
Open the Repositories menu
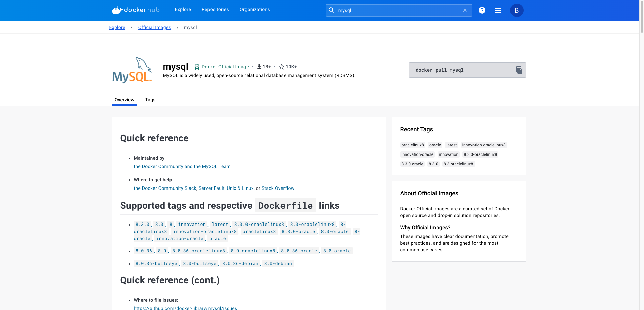215,9
